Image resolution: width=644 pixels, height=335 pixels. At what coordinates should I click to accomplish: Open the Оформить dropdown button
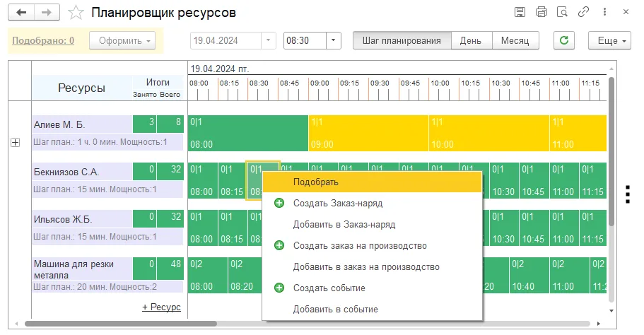[122, 41]
